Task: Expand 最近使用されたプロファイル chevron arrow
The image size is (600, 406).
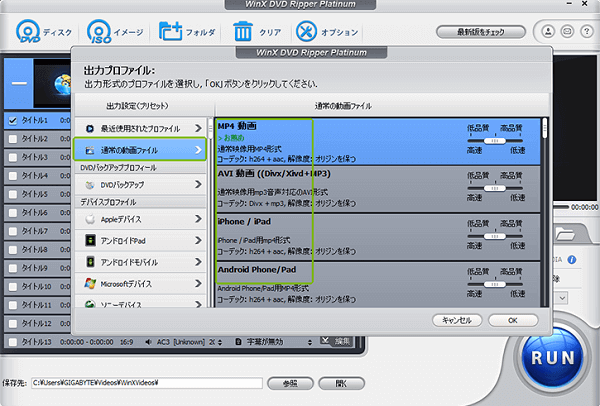Action: tap(198, 128)
